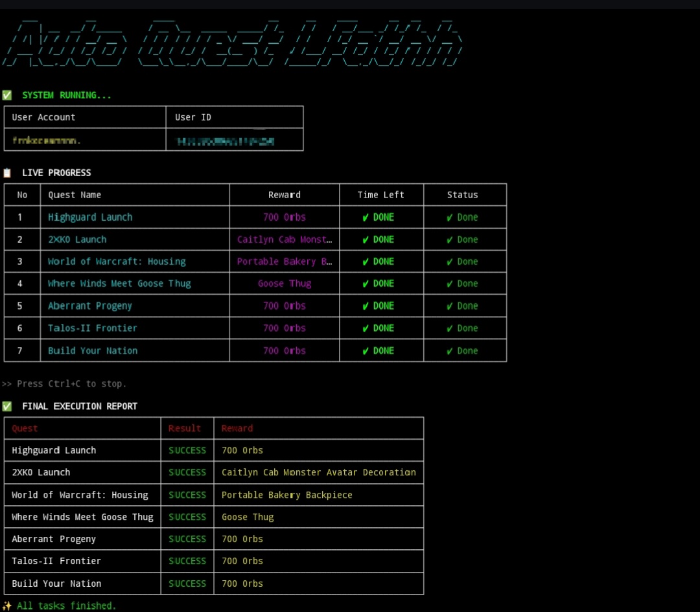
Task: Select Build Your Nation in the final report
Action: click(56, 584)
